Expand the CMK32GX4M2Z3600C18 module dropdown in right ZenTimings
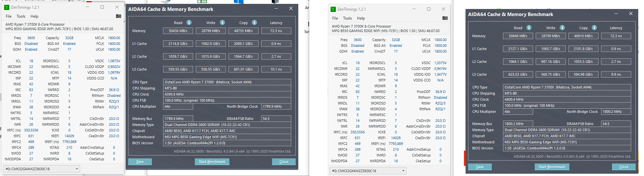The width and height of the screenshot is (644, 176). tap(368, 171)
